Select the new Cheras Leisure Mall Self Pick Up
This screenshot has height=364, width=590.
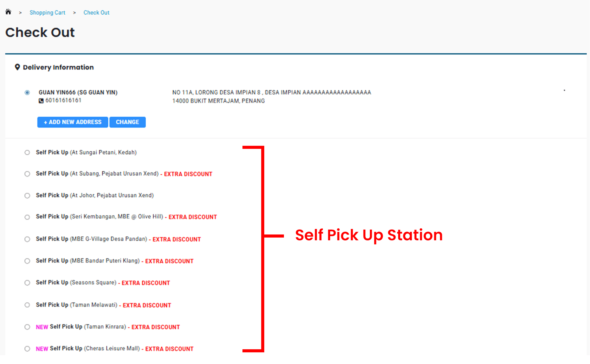coord(27,349)
